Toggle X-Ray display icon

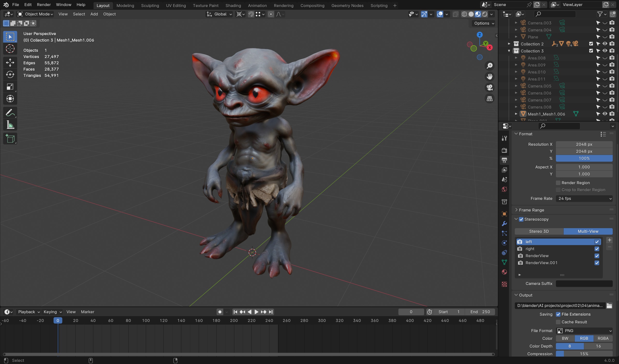coord(455,14)
